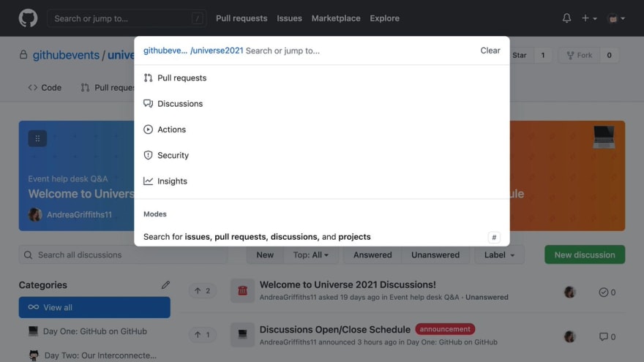Filter by Answered discussions

[372, 255]
